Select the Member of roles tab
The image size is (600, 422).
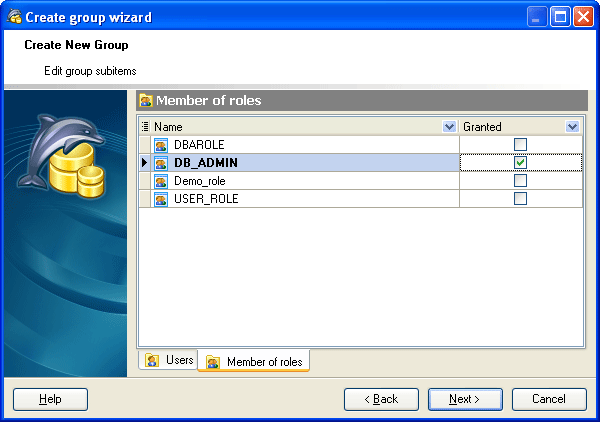tap(254, 361)
